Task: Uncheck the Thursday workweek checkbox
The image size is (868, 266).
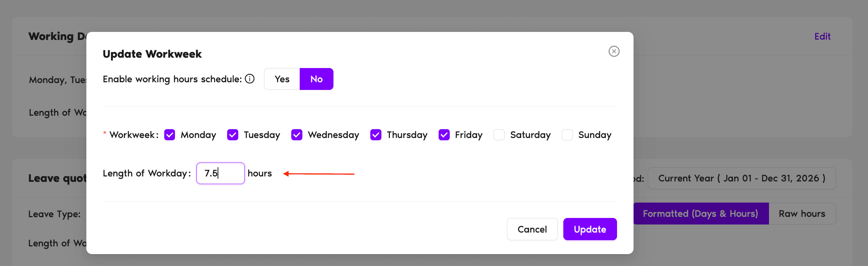Action: (x=375, y=135)
